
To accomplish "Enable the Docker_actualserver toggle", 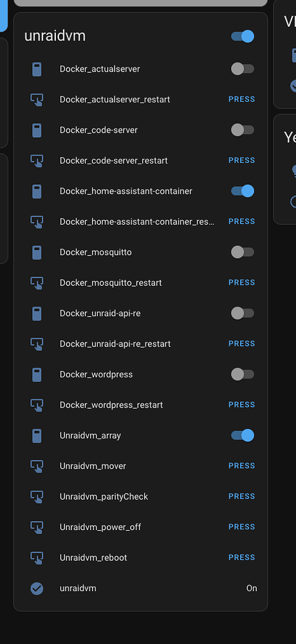I will [243, 69].
